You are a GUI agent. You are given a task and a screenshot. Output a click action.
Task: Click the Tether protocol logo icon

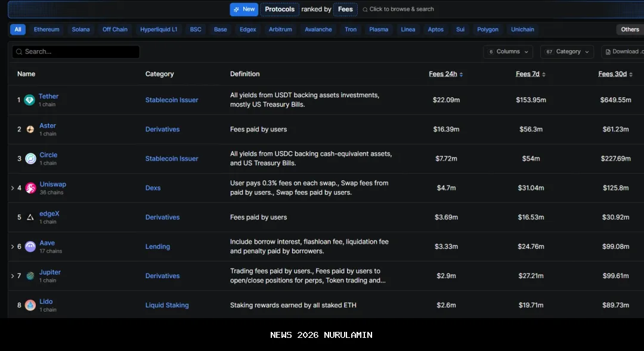click(x=29, y=100)
